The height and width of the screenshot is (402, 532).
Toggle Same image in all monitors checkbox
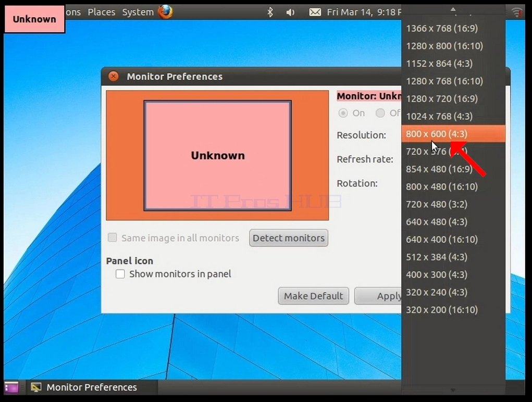[113, 237]
